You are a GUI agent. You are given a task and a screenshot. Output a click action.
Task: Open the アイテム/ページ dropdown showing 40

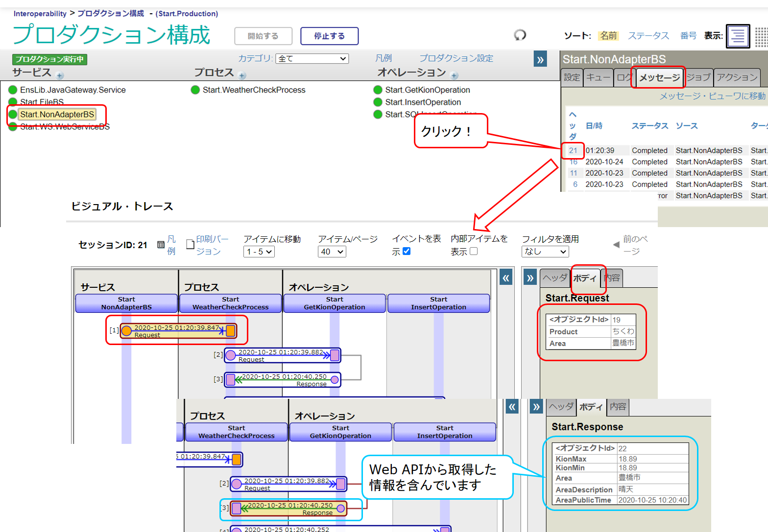(x=332, y=252)
